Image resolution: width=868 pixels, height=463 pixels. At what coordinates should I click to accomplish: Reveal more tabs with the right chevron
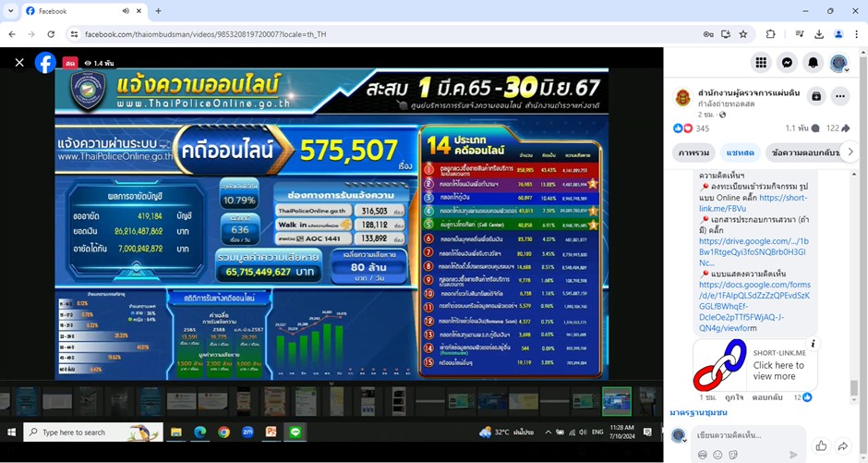click(x=850, y=152)
